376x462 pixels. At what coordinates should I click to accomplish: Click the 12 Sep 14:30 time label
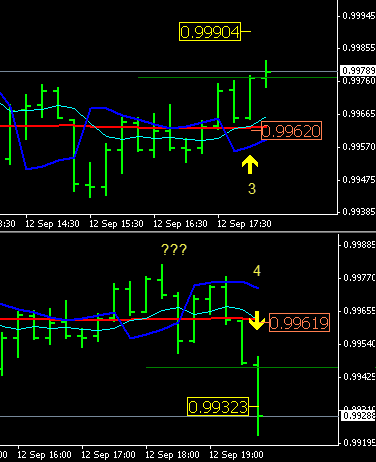(x=52, y=224)
